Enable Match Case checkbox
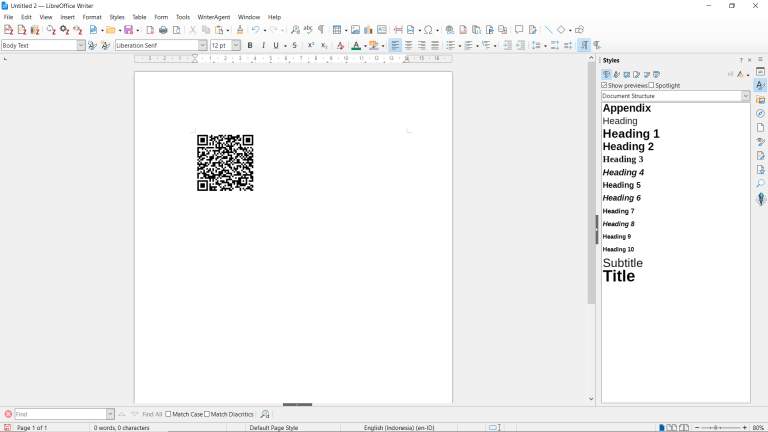The image size is (768, 432). 168,414
